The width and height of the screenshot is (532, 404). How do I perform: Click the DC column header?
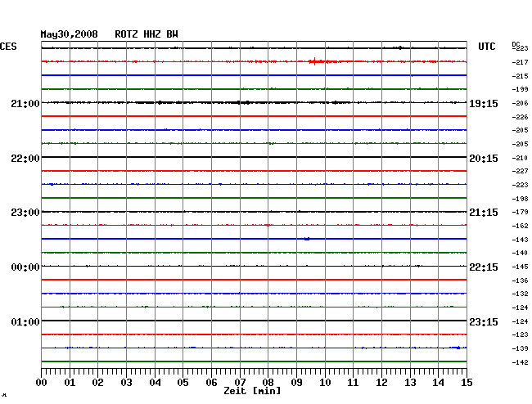click(x=516, y=44)
